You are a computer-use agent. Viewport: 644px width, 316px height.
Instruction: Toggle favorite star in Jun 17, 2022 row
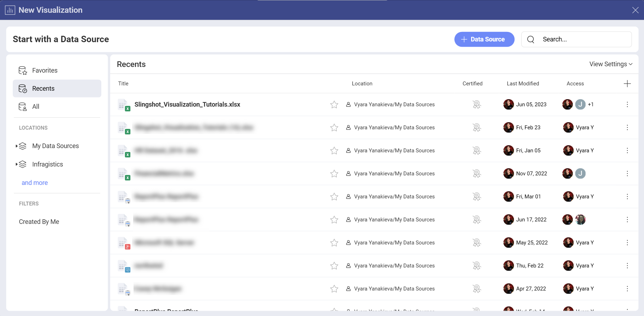[x=334, y=220]
